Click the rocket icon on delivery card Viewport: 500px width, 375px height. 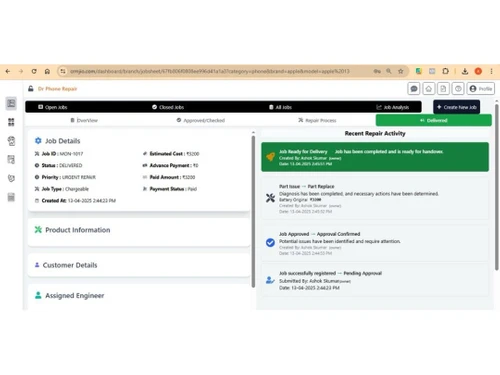270,157
